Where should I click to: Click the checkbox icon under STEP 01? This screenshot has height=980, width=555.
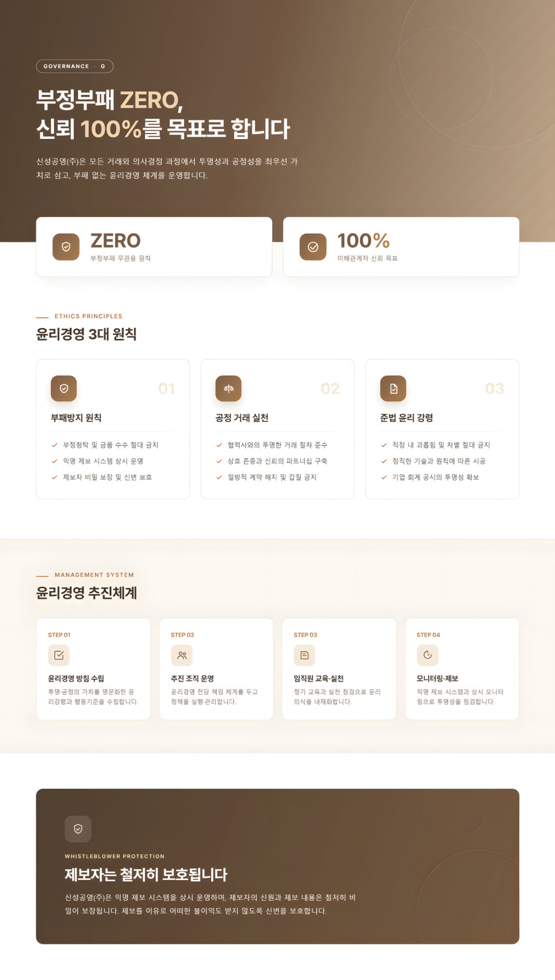click(x=59, y=655)
